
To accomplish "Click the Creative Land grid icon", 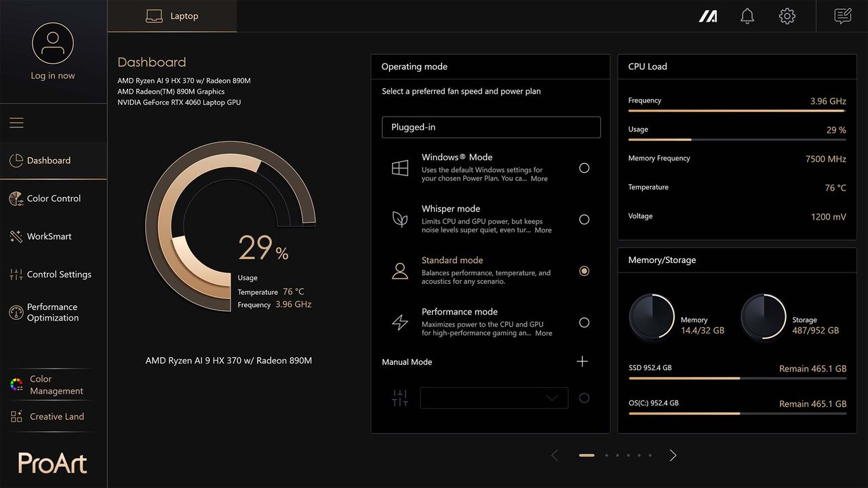I will tap(16, 417).
